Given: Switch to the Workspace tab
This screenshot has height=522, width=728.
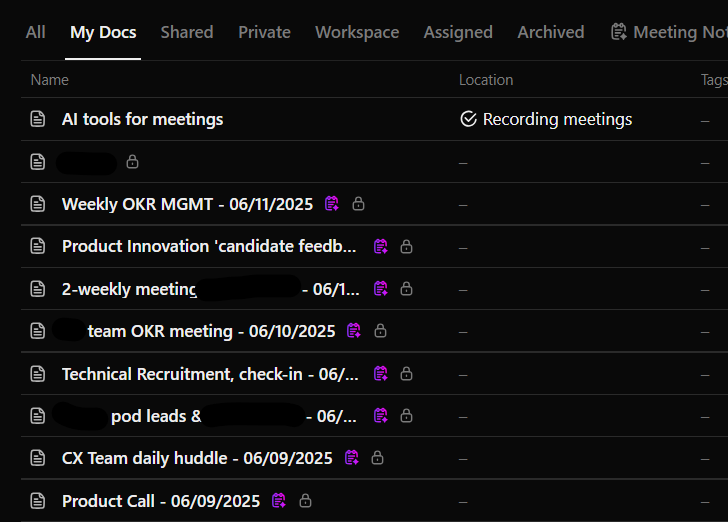Looking at the screenshot, I should tap(357, 32).
